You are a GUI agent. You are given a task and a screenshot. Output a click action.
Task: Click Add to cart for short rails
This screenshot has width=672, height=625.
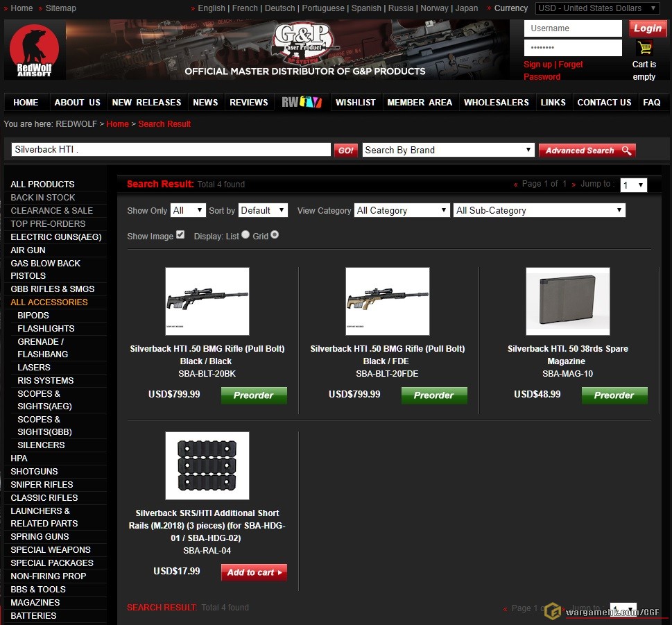[254, 572]
